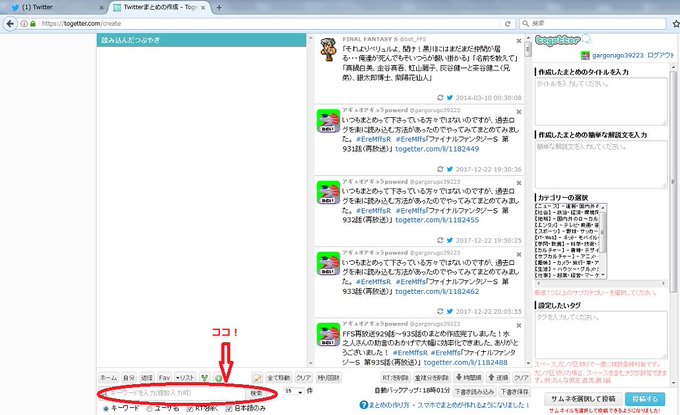Close the (1) Twitter tab
Viewport: 680px width, 415px height.
click(101, 7)
